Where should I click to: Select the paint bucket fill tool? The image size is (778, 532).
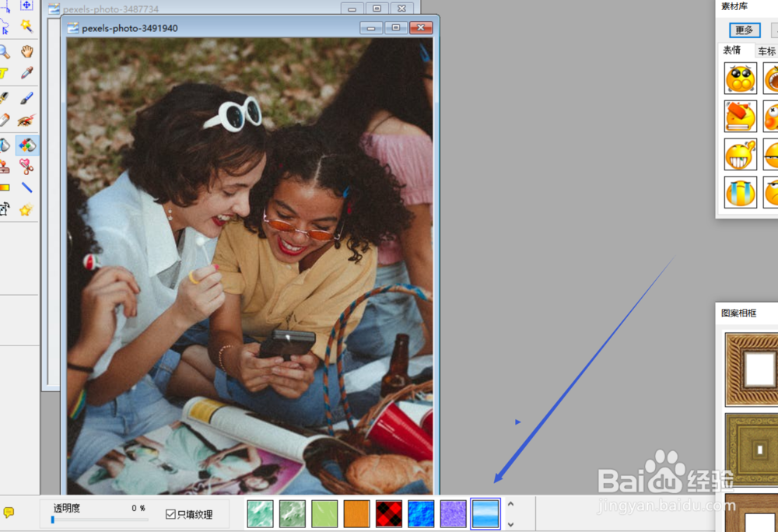(5, 145)
